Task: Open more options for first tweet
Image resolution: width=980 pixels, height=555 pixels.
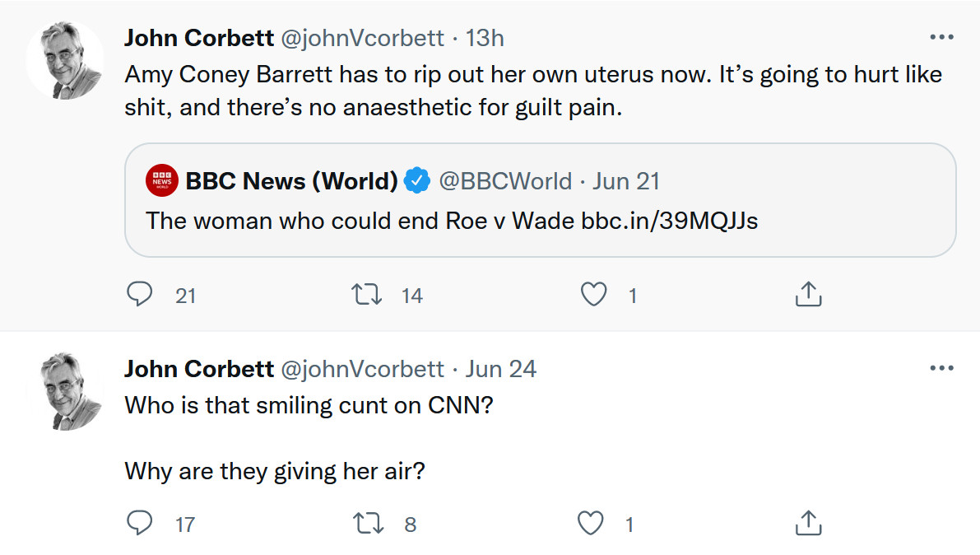Action: coord(941,38)
